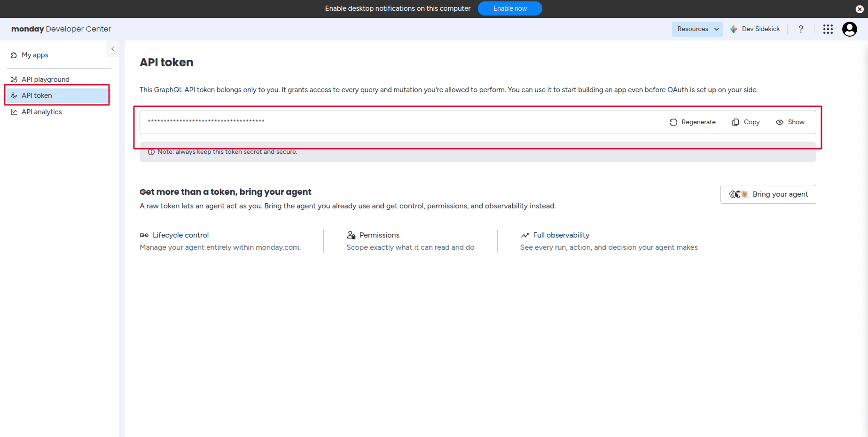Click the info icon beside the note
This screenshot has height=437, width=868.
pyautogui.click(x=151, y=152)
